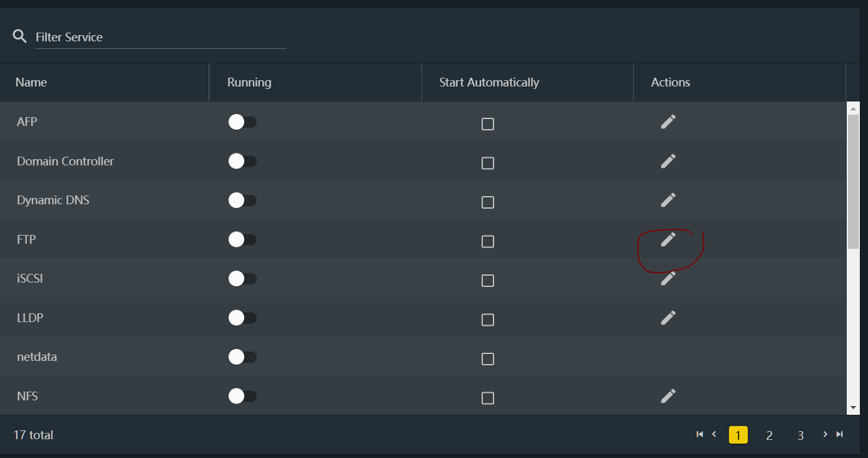This screenshot has width=868, height=458.
Task: Jump to page 3 of services
Action: [800, 435]
